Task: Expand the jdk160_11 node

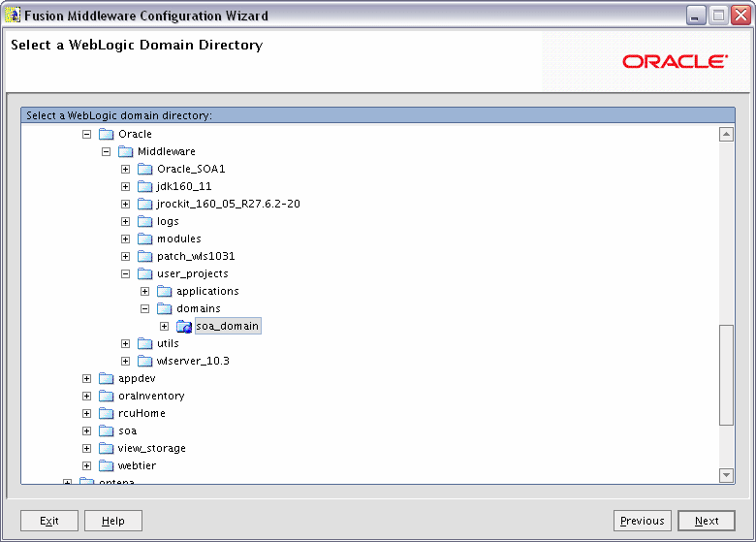Action: point(125,186)
